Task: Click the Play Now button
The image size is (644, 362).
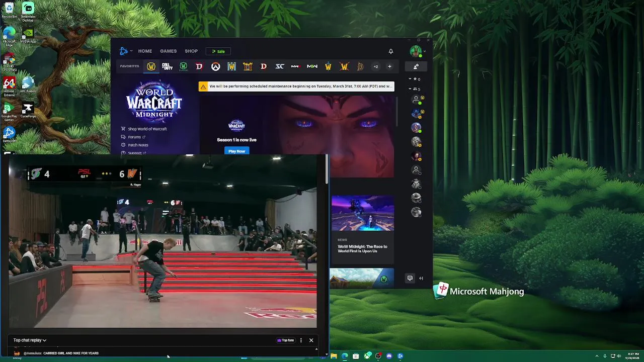Action: pos(236,151)
